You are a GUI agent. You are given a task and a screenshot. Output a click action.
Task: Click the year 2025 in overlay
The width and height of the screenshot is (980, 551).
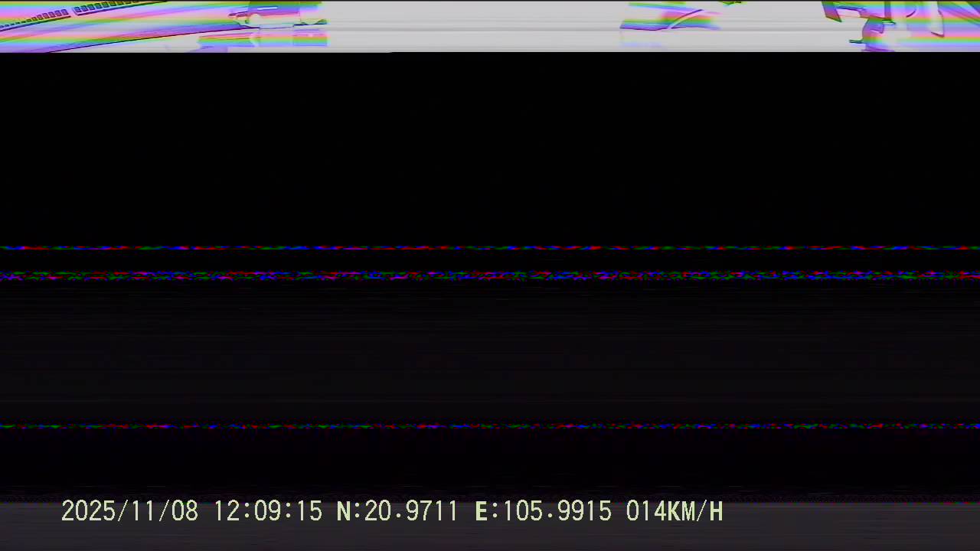point(87,511)
